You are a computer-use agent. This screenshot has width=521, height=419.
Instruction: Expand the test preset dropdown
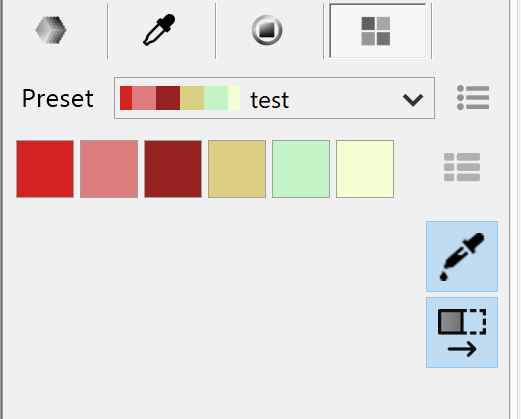pos(274,98)
